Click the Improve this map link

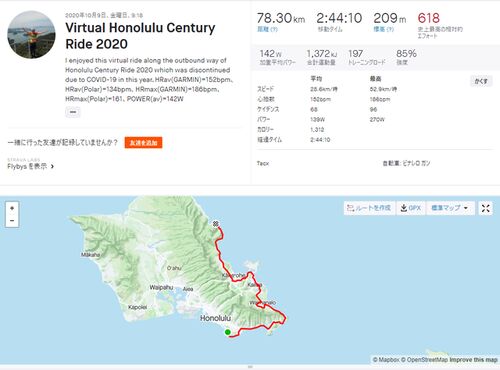tap(473, 360)
